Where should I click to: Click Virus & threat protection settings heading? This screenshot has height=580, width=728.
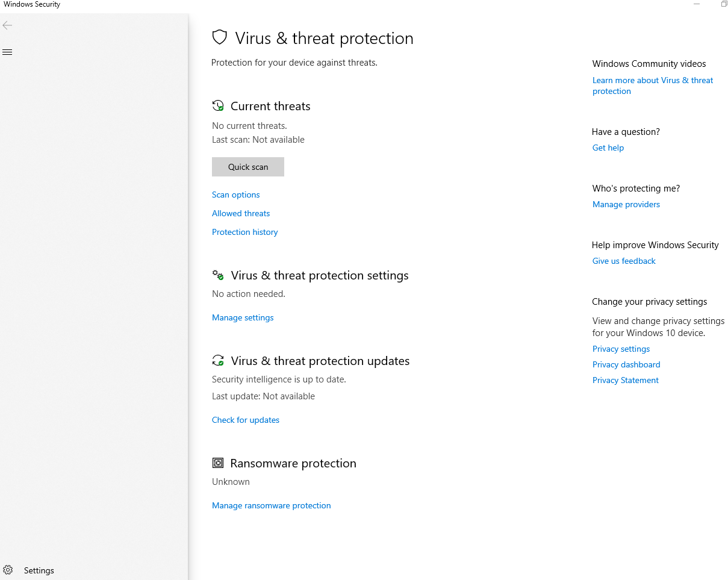tap(320, 275)
